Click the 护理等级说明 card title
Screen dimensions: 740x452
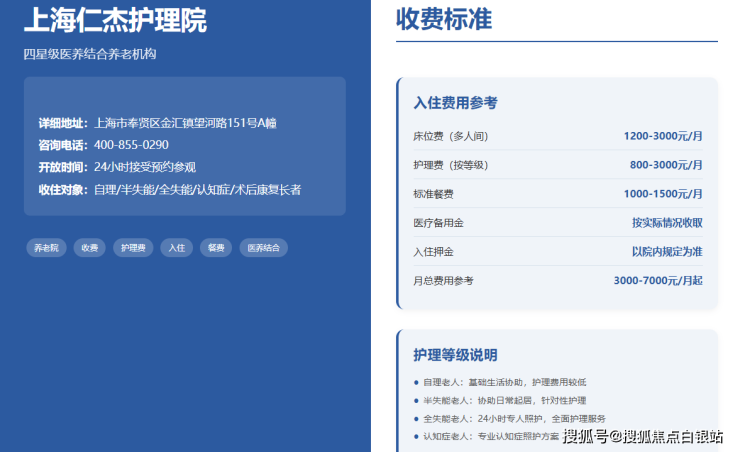pyautogui.click(x=455, y=355)
